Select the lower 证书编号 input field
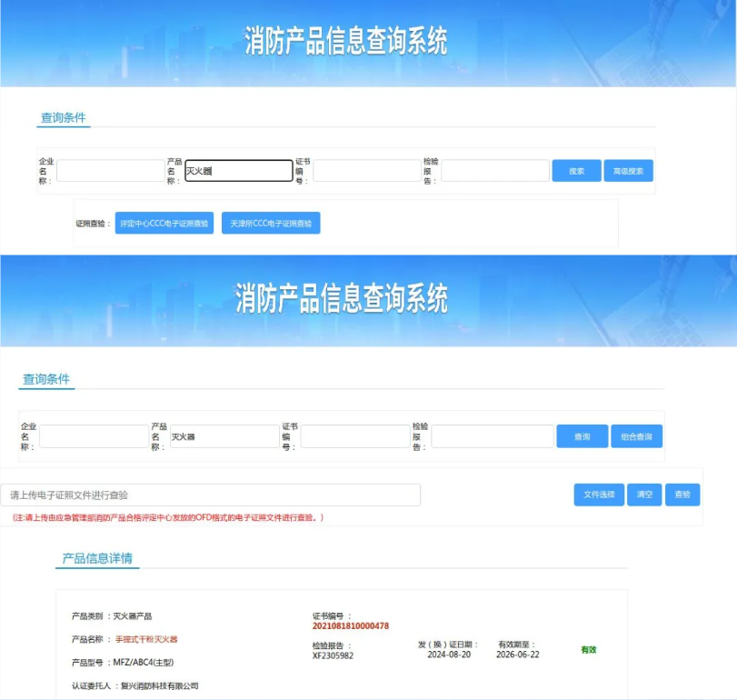The width and height of the screenshot is (737, 700). (353, 436)
